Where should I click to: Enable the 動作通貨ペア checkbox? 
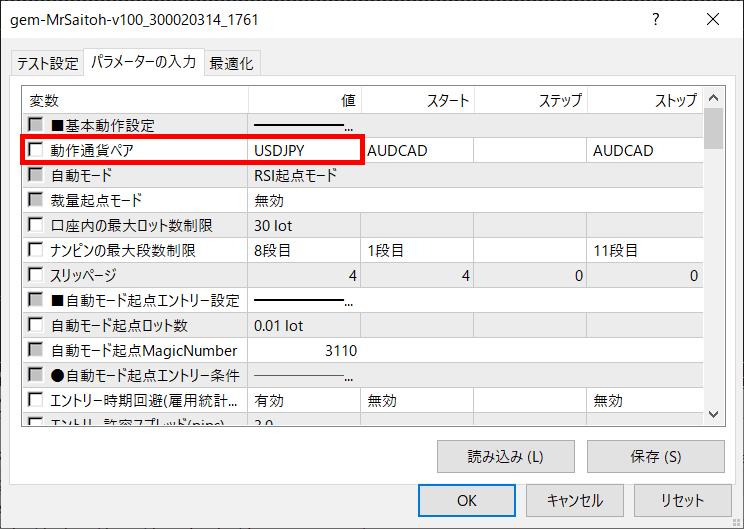pyautogui.click(x=36, y=150)
